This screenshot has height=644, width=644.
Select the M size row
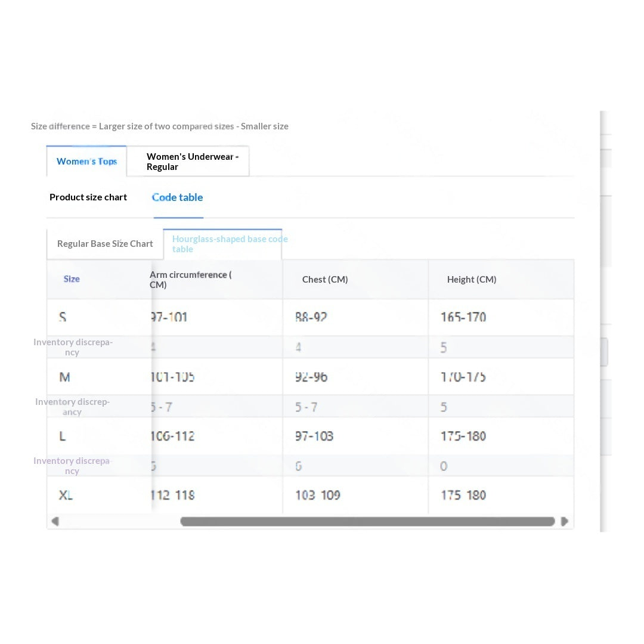[310, 377]
